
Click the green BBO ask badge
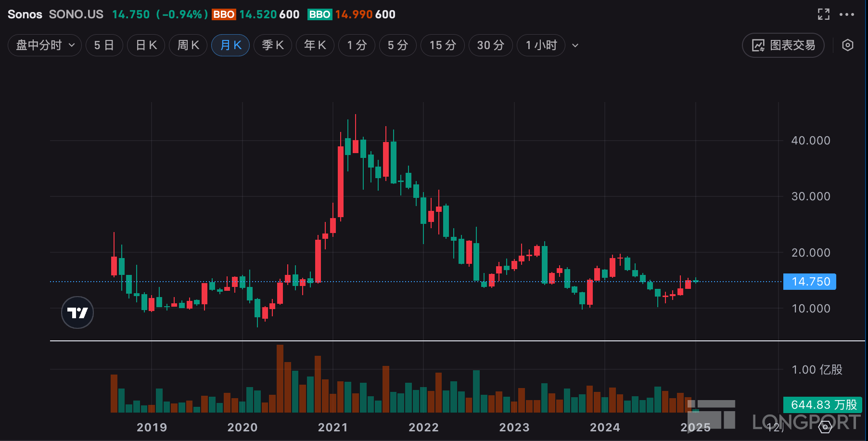[319, 14]
